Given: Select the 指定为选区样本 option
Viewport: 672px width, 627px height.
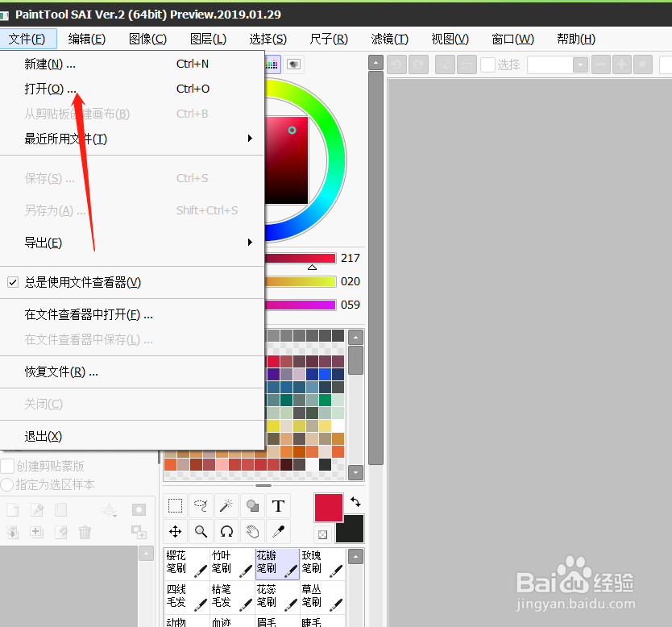Looking at the screenshot, I should (7, 484).
